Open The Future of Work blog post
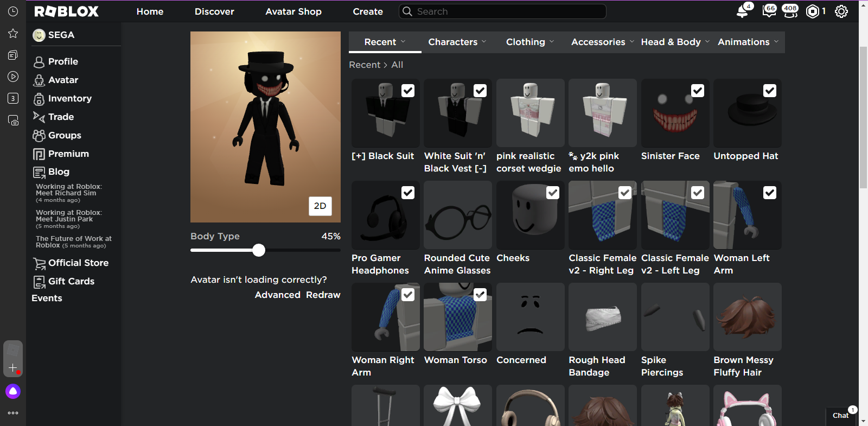 tap(74, 242)
